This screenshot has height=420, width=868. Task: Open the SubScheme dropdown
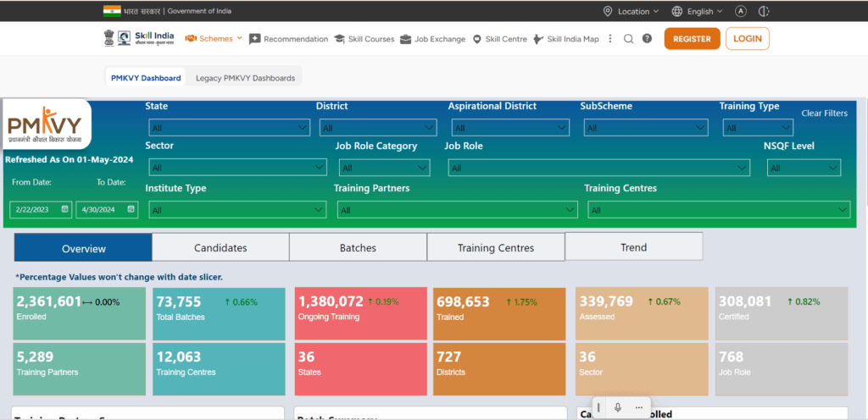(x=646, y=128)
